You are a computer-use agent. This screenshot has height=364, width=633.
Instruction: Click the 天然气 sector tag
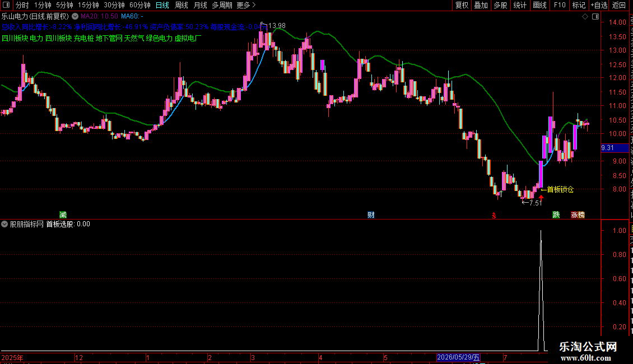point(134,38)
